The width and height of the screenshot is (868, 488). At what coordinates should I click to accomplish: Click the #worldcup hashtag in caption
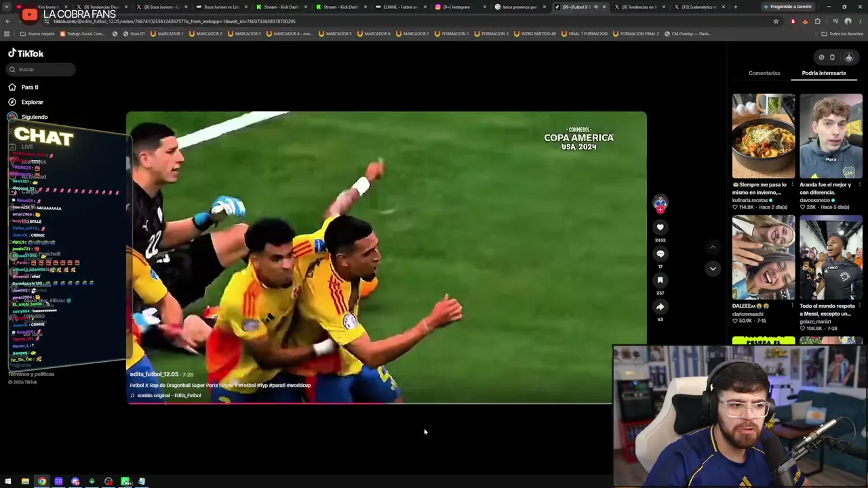tap(298, 386)
